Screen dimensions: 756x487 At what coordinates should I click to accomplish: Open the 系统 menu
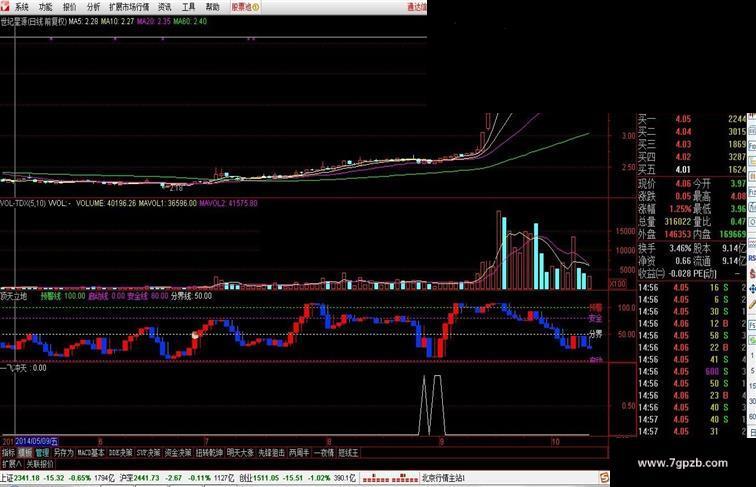(x=22, y=7)
